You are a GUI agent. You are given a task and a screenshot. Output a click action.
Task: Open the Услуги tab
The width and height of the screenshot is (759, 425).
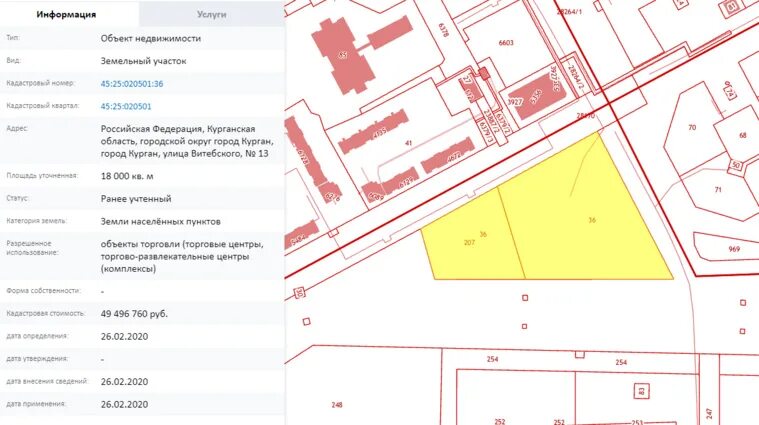point(212,14)
